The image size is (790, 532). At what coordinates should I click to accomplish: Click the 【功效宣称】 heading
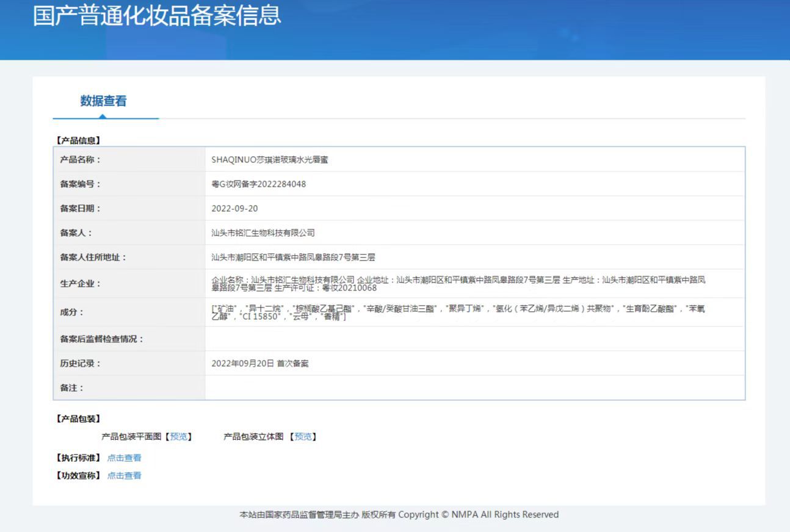pyautogui.click(x=78, y=476)
